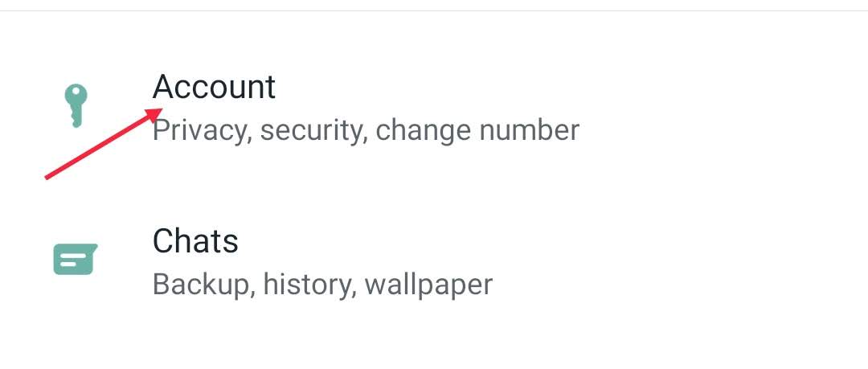Select the word 'wallpaper' under Chats

coord(428,285)
